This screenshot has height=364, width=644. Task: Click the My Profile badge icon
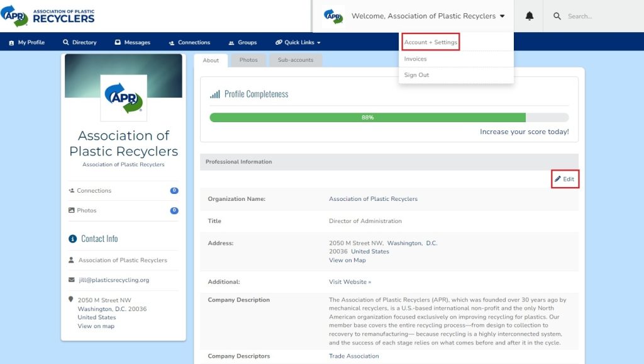point(11,43)
